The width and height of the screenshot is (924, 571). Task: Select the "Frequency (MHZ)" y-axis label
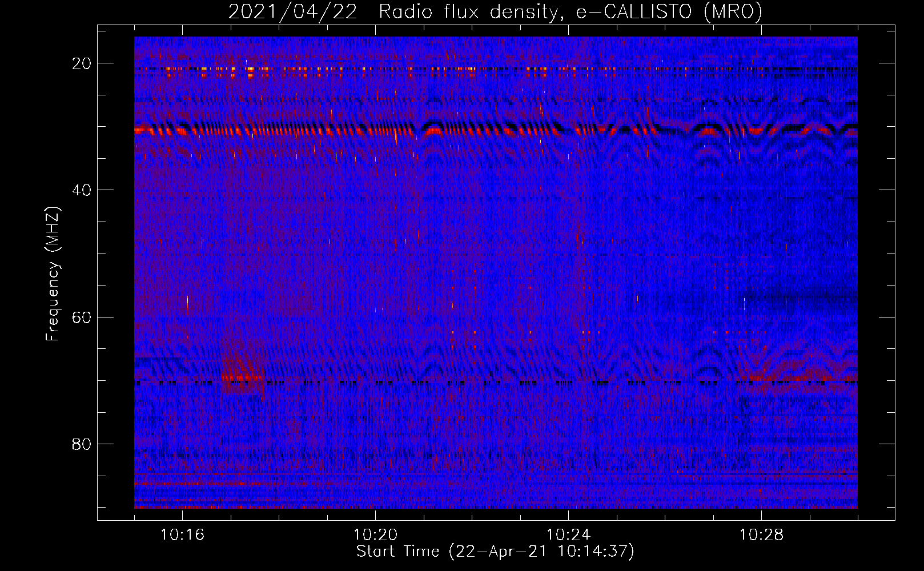53,274
